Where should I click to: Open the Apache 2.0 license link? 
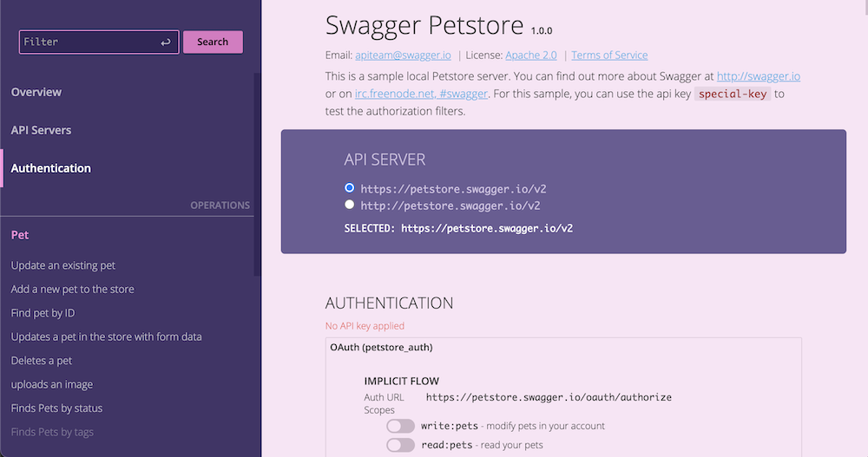[x=531, y=55]
